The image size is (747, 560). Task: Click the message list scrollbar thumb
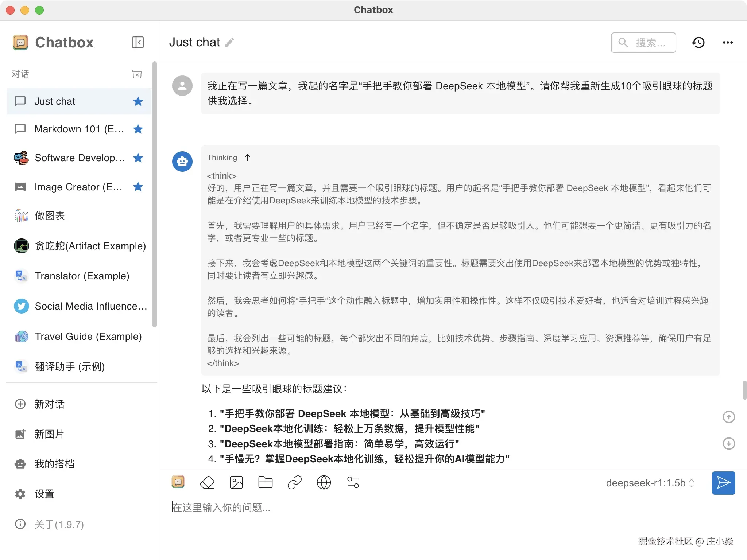(x=744, y=390)
